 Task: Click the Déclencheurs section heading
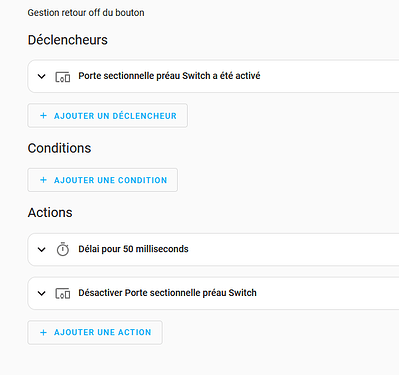(68, 40)
